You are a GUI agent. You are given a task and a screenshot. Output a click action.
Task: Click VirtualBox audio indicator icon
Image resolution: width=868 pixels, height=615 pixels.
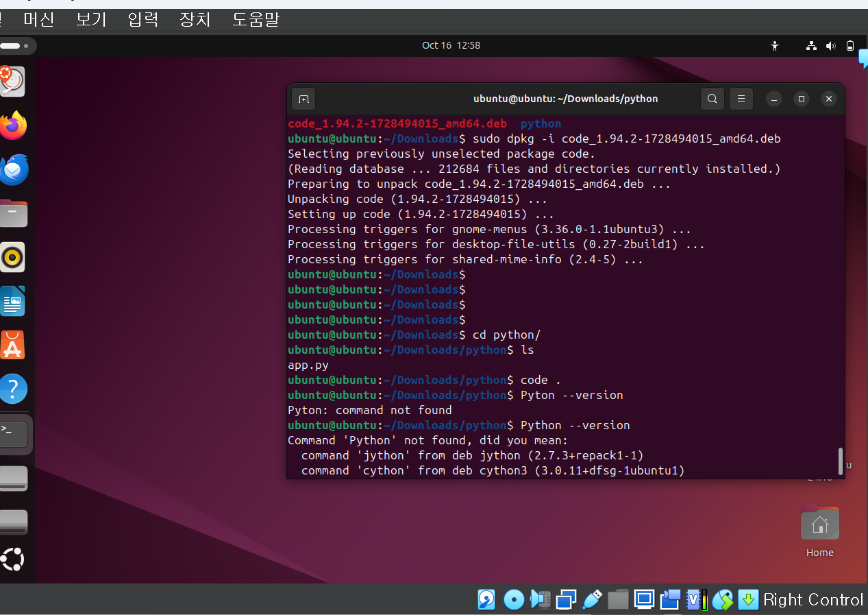[x=541, y=600]
